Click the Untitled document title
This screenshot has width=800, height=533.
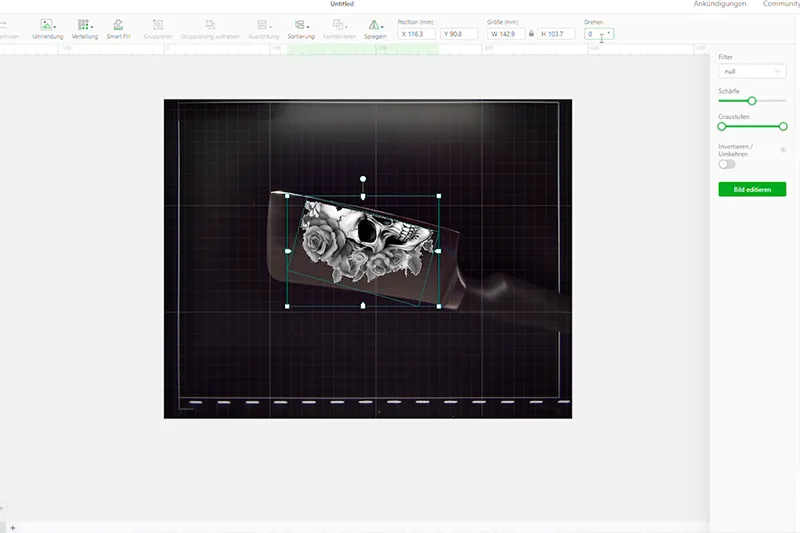pos(342,4)
